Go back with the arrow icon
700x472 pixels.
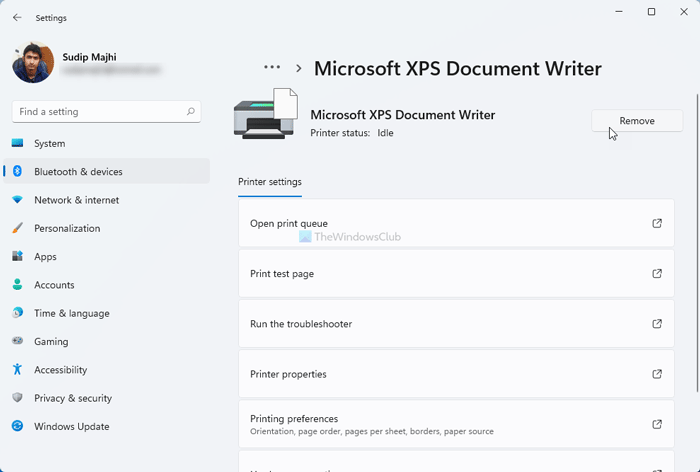(x=17, y=18)
